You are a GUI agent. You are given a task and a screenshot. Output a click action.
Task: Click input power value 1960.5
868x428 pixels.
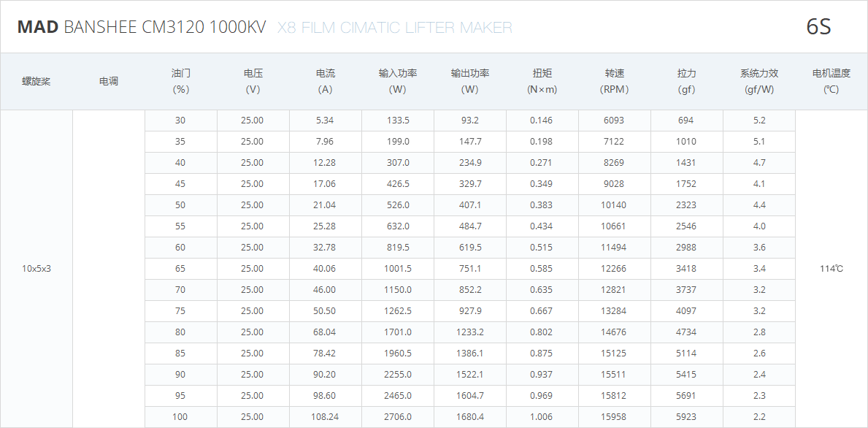point(397,354)
